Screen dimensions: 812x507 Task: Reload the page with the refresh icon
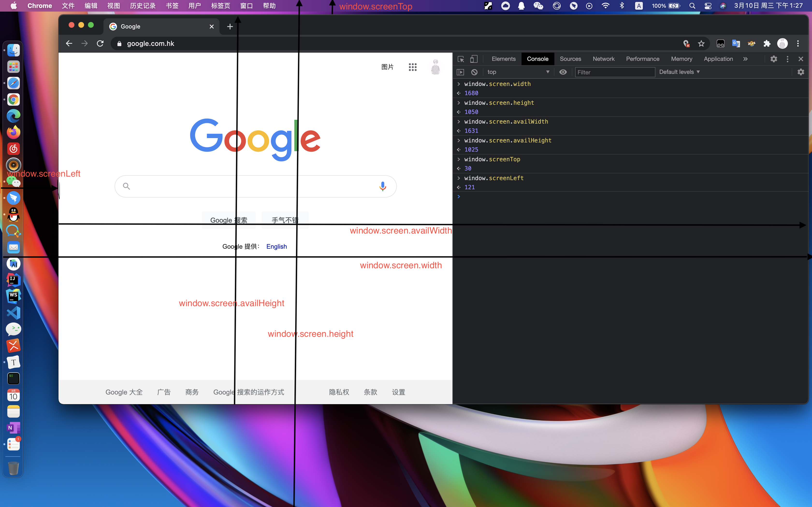tap(100, 44)
